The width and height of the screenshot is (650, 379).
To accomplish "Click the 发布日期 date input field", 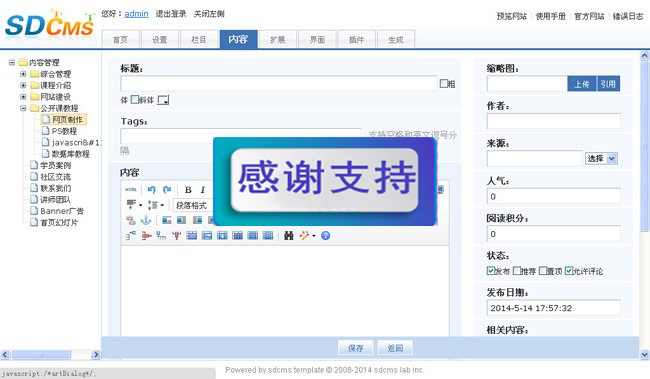I will [553, 308].
